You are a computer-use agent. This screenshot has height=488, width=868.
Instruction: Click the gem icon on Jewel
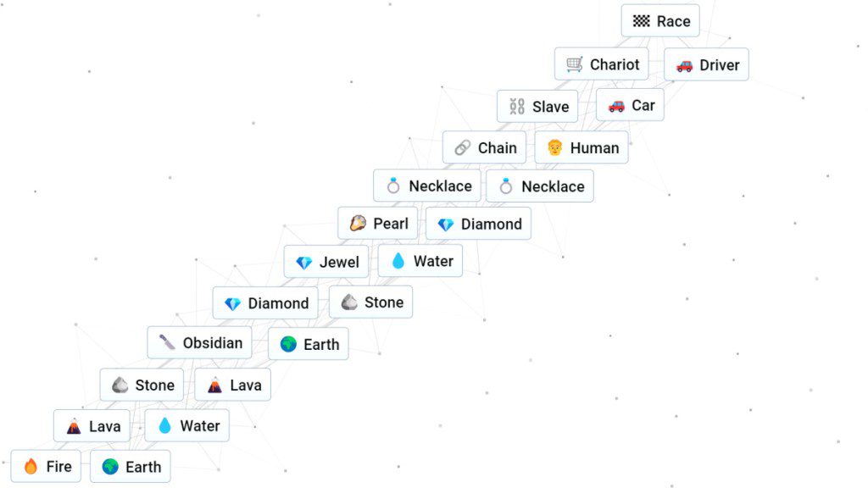[304, 263]
